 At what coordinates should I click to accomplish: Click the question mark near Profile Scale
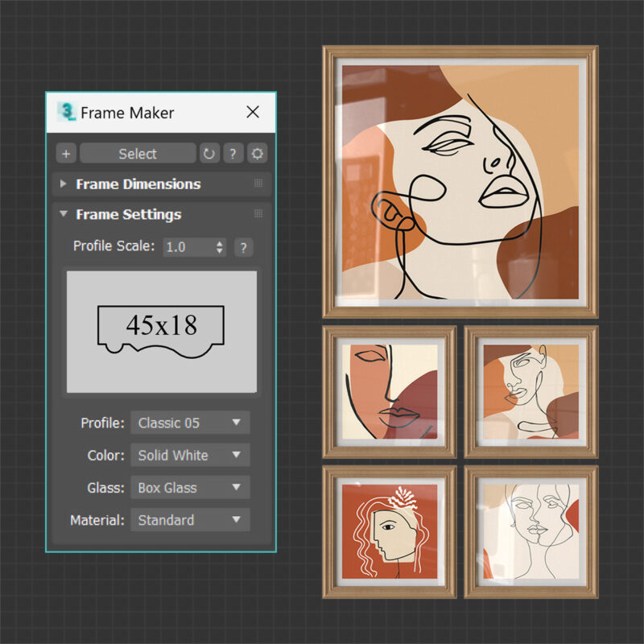pyautogui.click(x=243, y=247)
